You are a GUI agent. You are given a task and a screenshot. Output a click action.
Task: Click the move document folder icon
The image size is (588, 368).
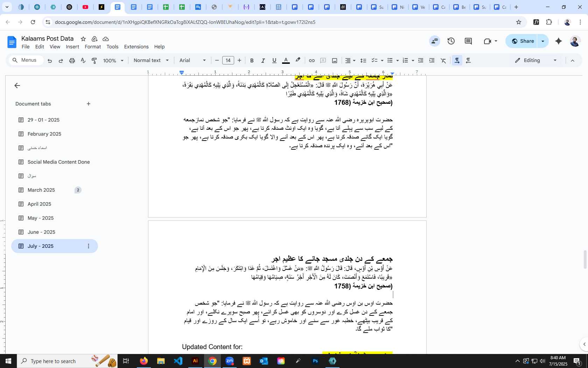tap(94, 39)
